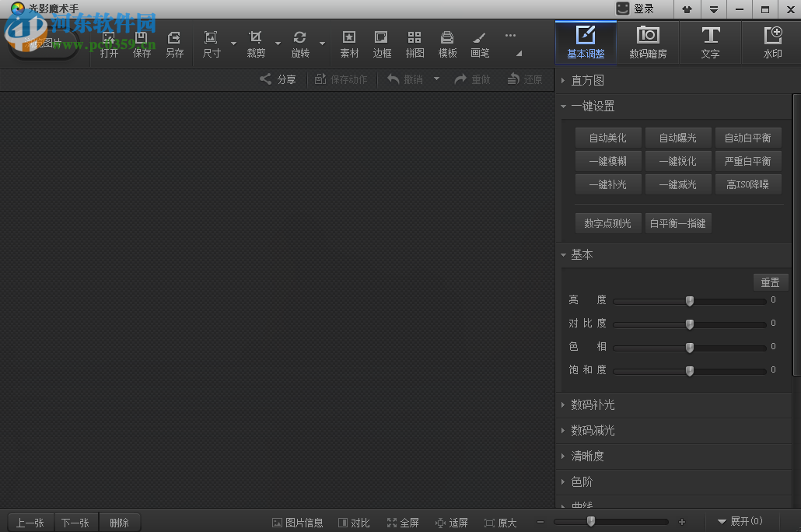This screenshot has width=801, height=532.
Task: Switch to the 数码暗房 tab
Action: [x=648, y=43]
